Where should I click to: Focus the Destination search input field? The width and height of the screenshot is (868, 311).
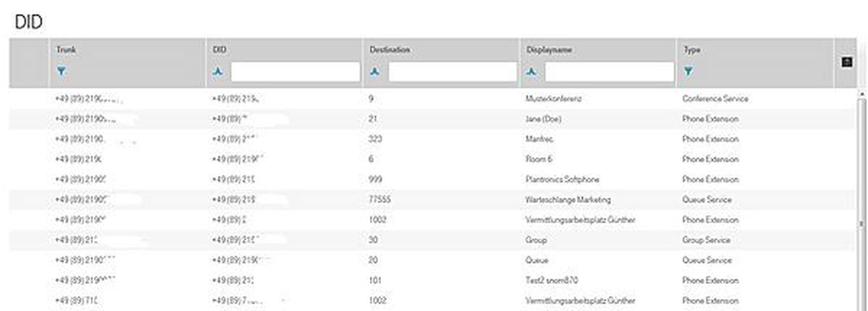[x=453, y=72]
